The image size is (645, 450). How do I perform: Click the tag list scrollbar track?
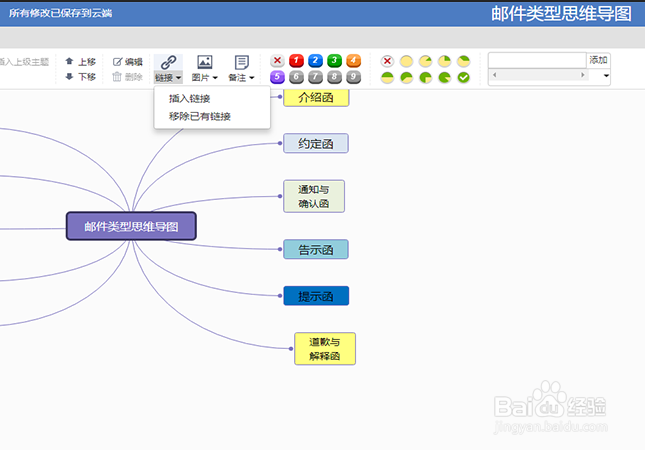(539, 75)
